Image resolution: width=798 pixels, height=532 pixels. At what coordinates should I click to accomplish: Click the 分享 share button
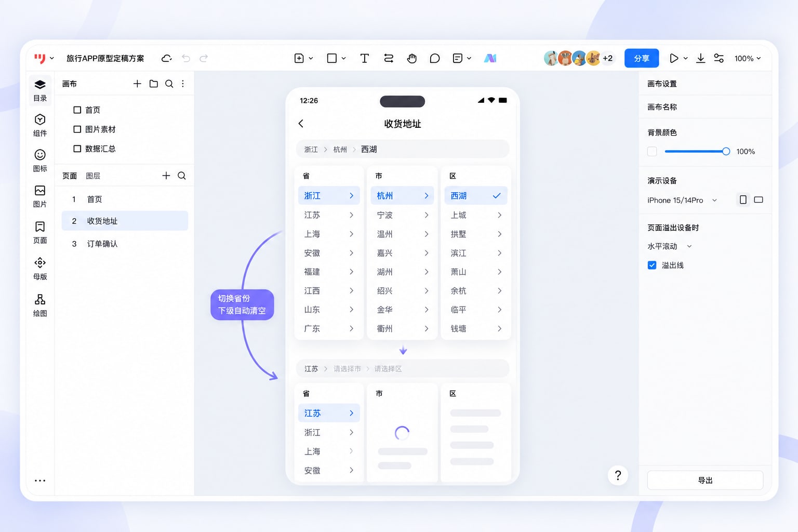(x=642, y=58)
